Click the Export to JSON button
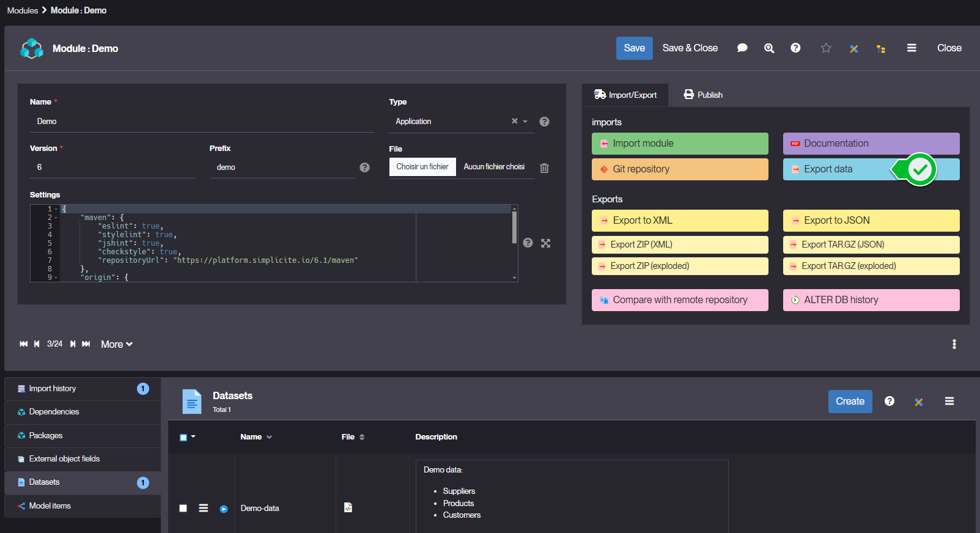Screen dimensions: 980x533 (871, 221)
